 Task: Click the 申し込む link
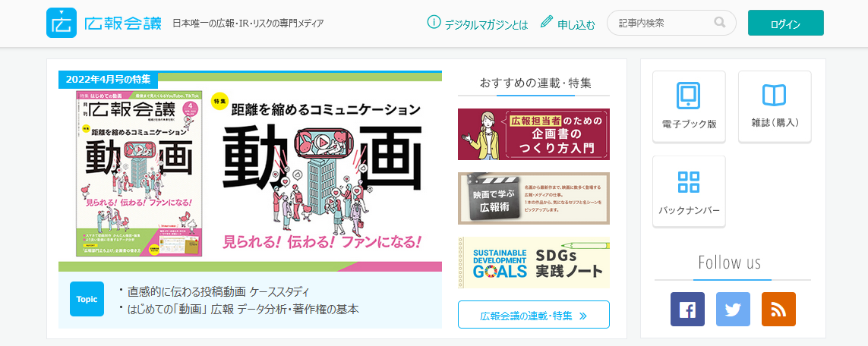[x=576, y=24]
